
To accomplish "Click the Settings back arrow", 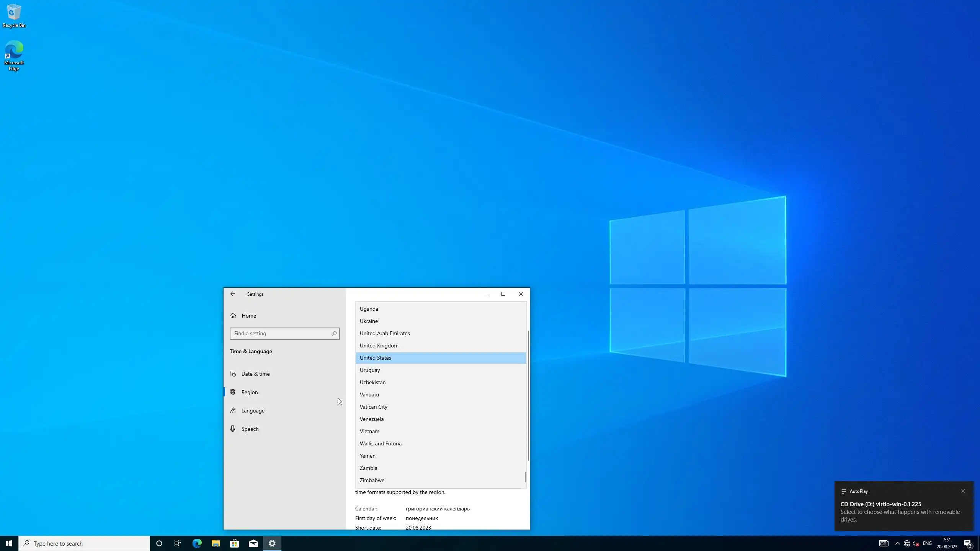I will [x=232, y=294].
